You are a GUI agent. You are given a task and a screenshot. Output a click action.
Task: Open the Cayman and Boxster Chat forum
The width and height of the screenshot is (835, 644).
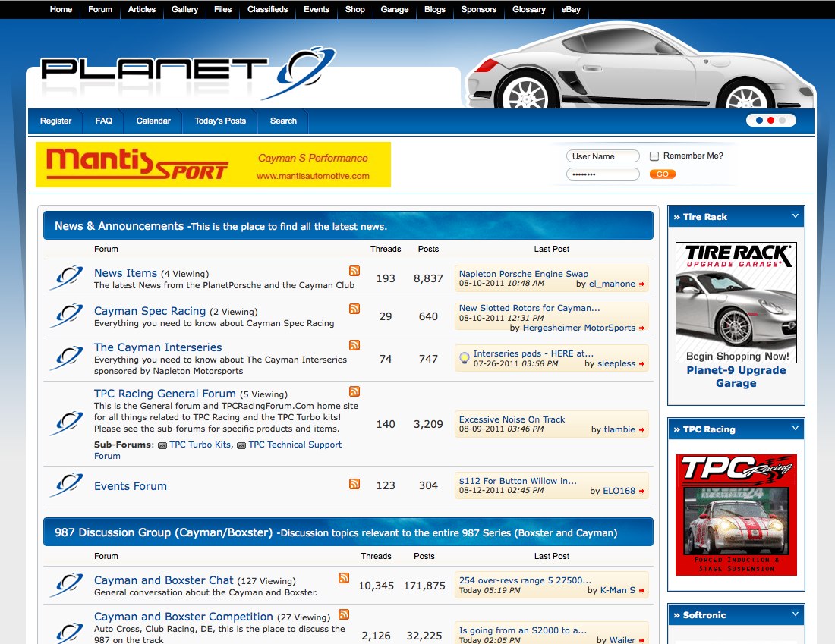coord(163,580)
